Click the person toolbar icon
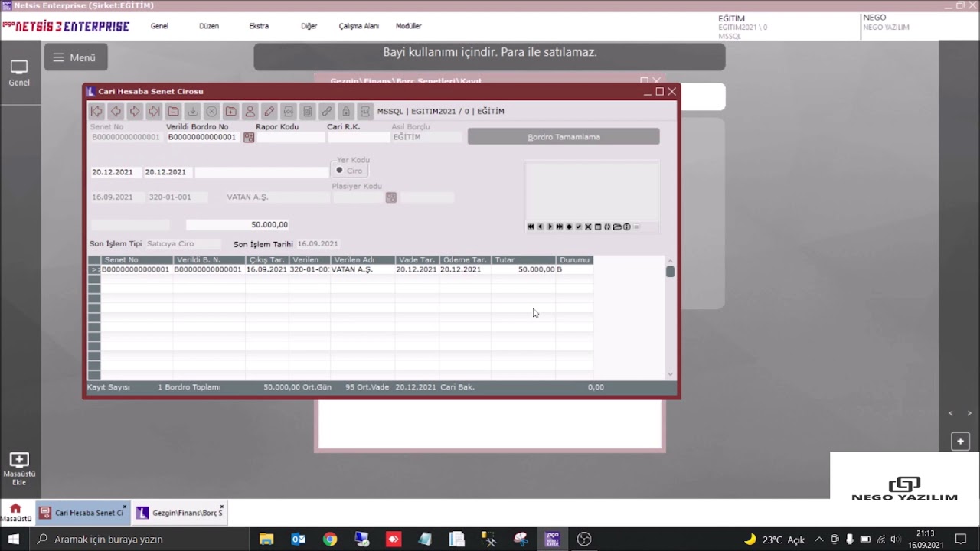Viewport: 980px width, 551px height. tap(250, 112)
